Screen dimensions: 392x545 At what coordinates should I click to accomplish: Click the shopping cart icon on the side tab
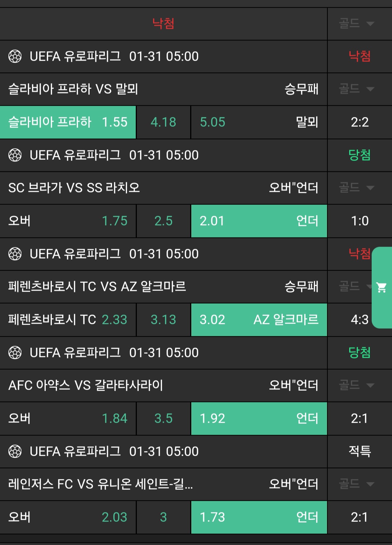click(381, 288)
